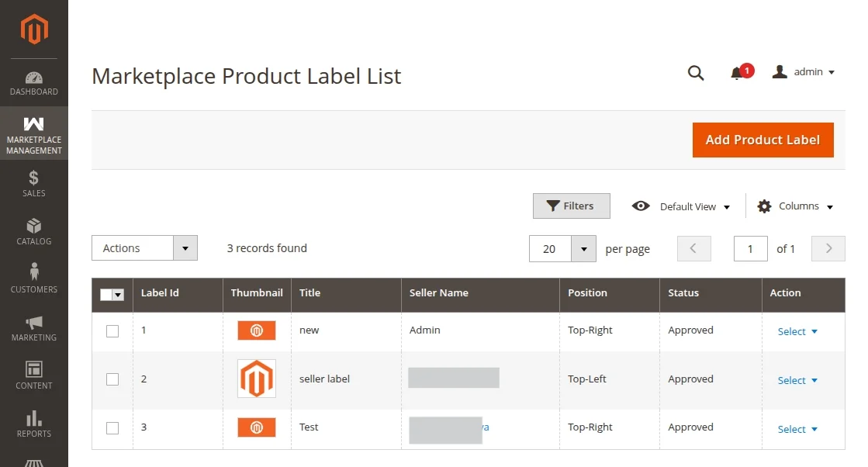Click the Add Product Label button
868x467 pixels.
[x=763, y=140]
